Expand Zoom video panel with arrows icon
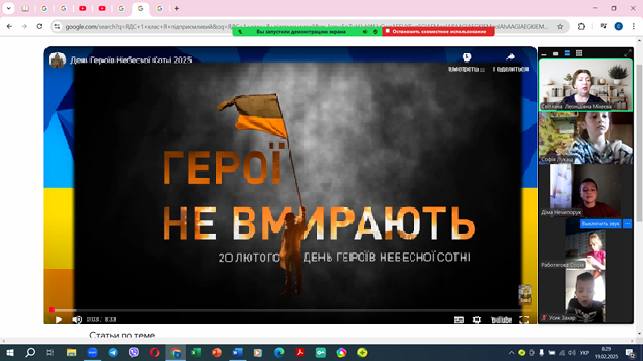The image size is (643, 361). pos(628,53)
